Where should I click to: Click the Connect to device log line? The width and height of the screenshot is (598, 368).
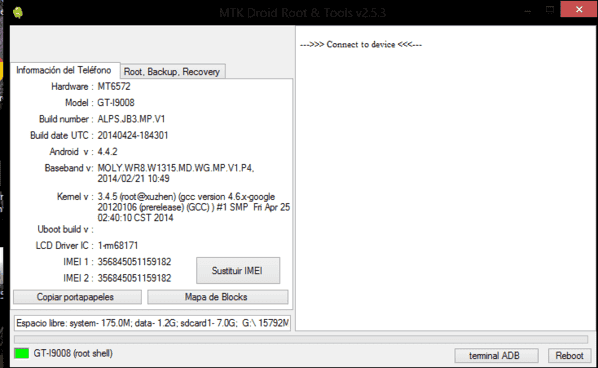click(x=361, y=45)
